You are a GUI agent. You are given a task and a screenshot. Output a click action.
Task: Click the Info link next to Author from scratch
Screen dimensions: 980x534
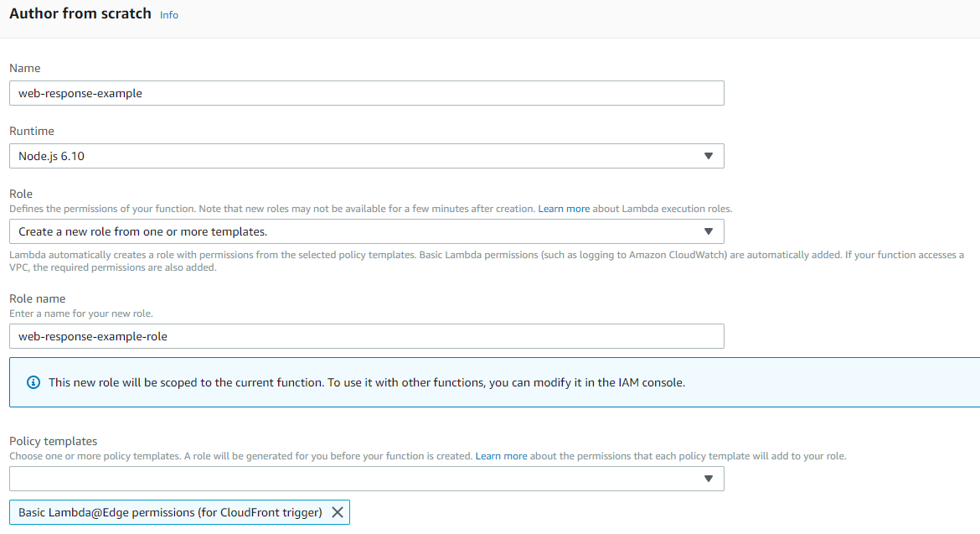[x=168, y=15]
